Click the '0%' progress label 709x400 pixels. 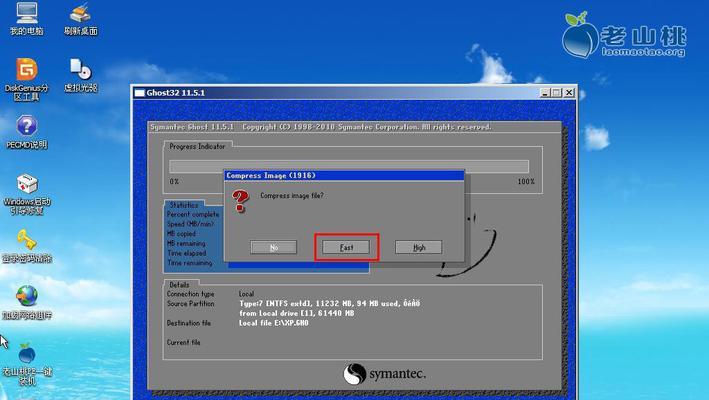(x=174, y=181)
